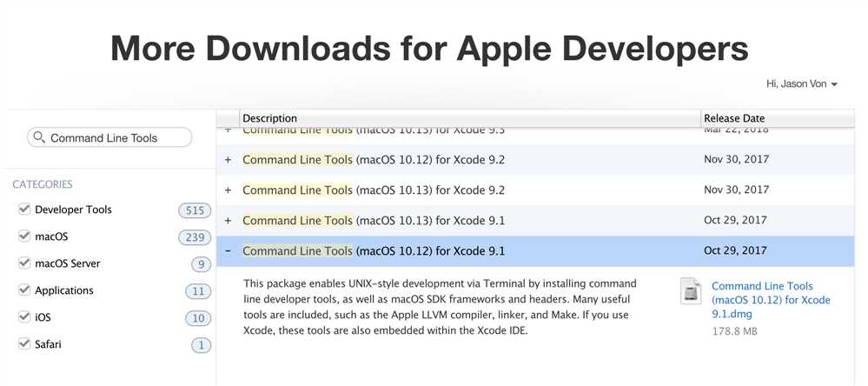Toggle the Safari category checkbox
The image size is (868, 386).
coord(23,343)
